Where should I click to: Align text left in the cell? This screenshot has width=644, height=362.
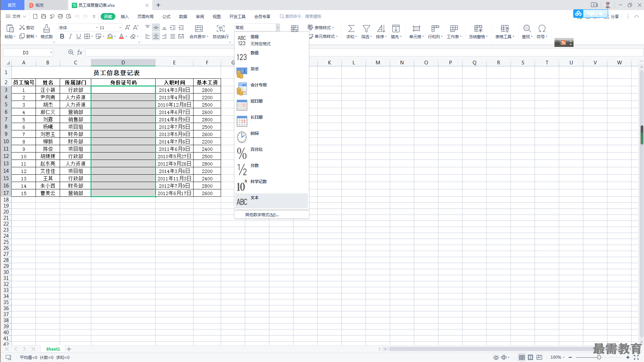tap(148, 36)
